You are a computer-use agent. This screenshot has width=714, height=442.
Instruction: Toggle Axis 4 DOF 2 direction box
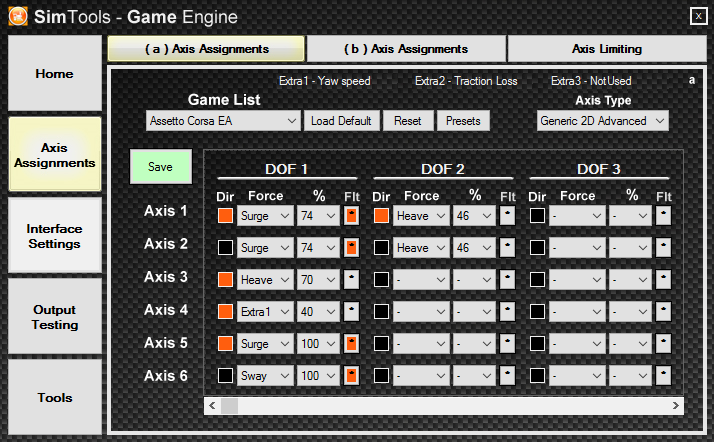(x=381, y=311)
